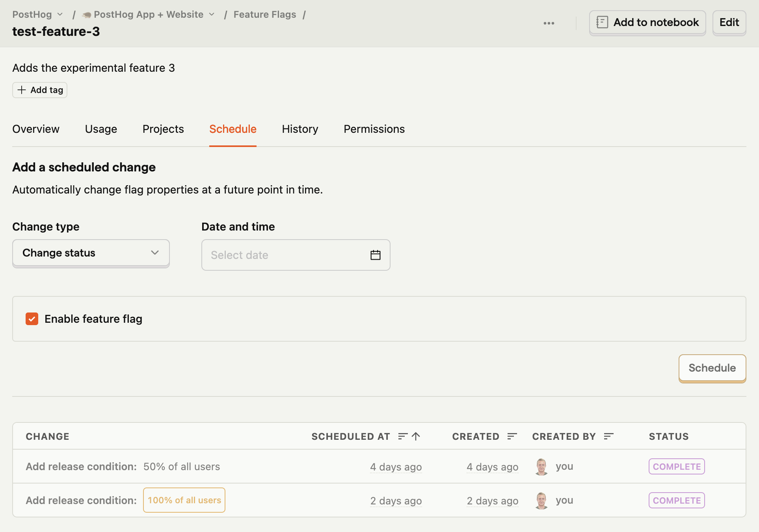Toggle the Enable feature flag checkbox
This screenshot has height=532, width=759.
[x=32, y=318]
